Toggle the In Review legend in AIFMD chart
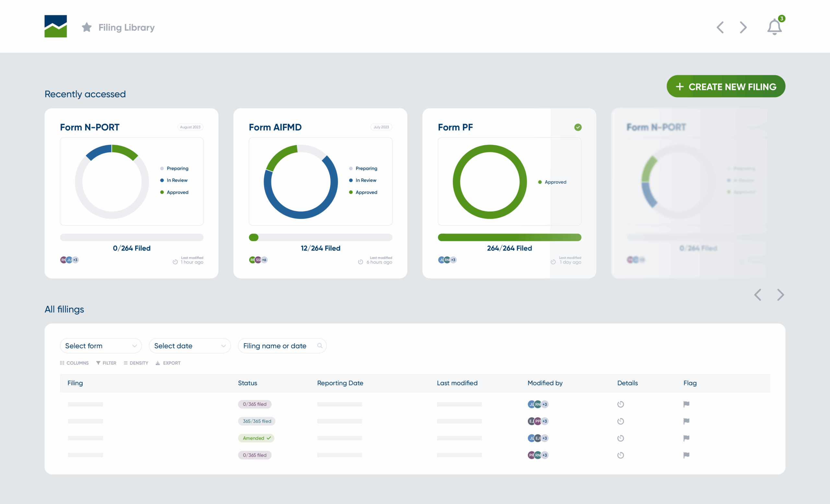 tap(362, 180)
